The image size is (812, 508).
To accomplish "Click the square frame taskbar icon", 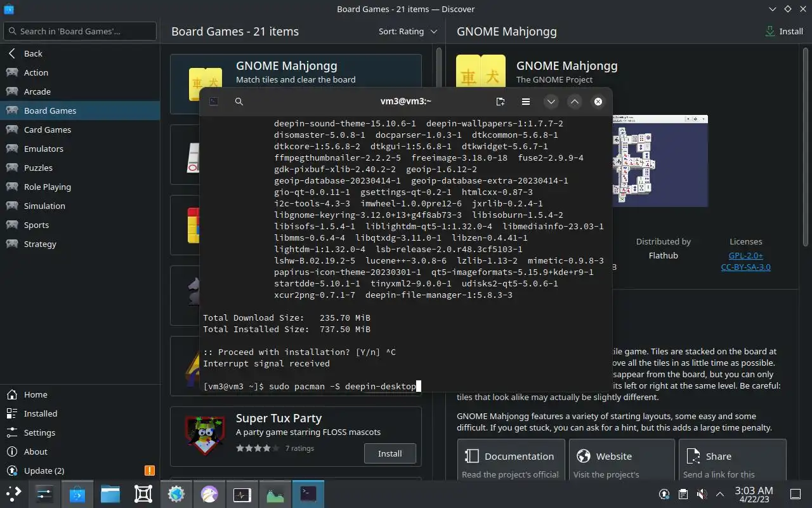I will pos(143,493).
